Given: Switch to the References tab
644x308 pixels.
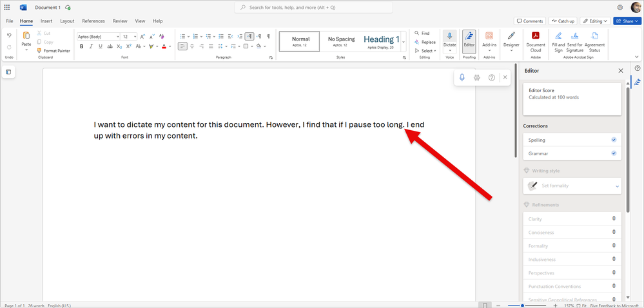Looking at the screenshot, I should click(93, 21).
